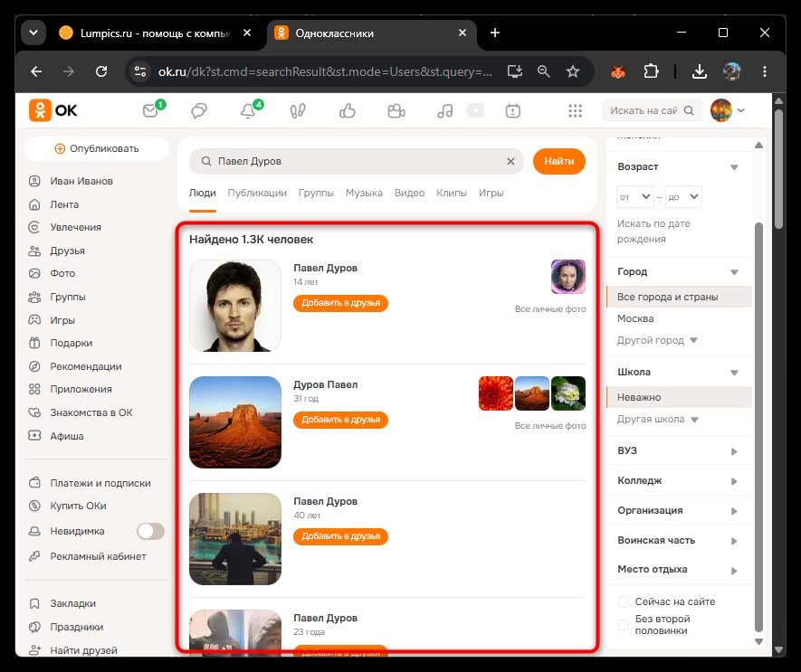
Task: Click the Chrome reload page icon
Action: point(101,71)
